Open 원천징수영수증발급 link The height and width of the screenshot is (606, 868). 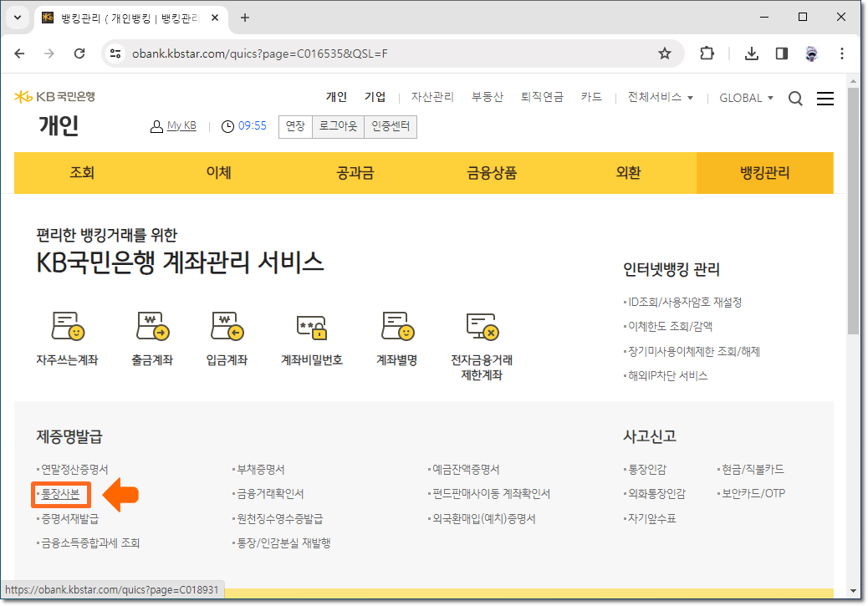point(279,519)
